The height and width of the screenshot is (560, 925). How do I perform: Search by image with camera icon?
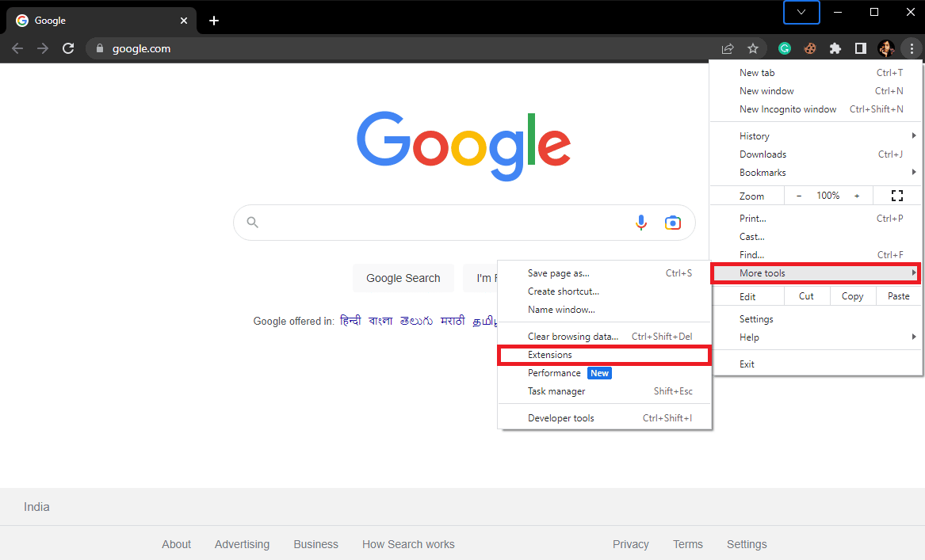point(672,223)
